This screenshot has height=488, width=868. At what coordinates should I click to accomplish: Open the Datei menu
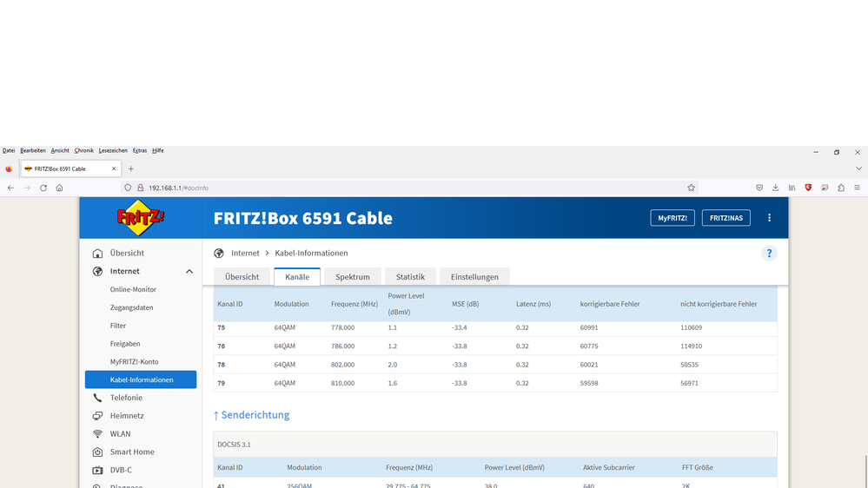tap(9, 150)
